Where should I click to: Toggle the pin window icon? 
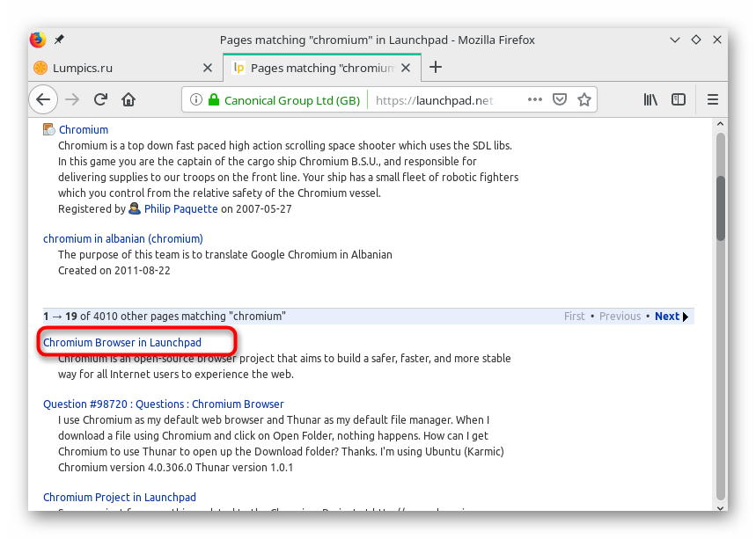click(59, 40)
